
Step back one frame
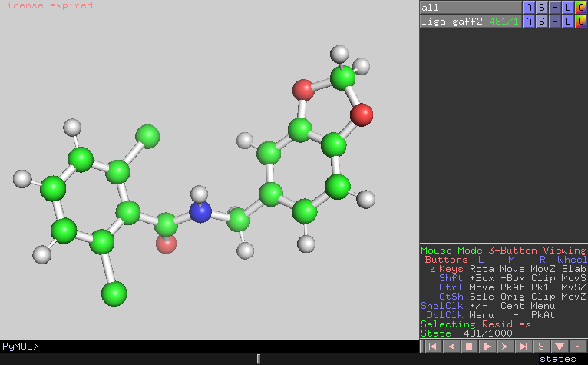451,347
